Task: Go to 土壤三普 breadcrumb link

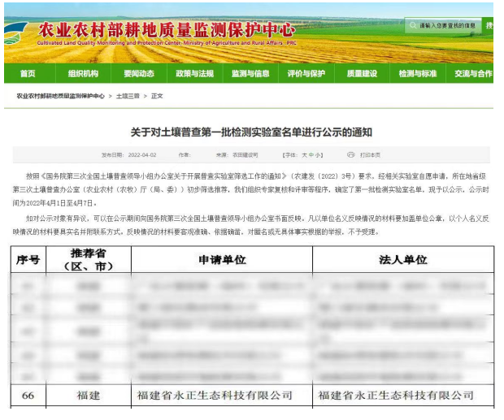Action: point(128,96)
